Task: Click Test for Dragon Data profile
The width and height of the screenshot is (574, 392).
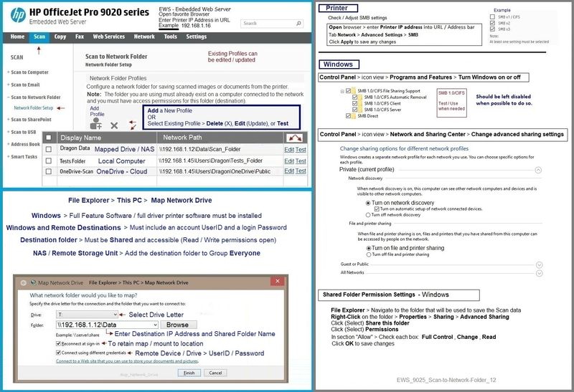Action: (301, 150)
